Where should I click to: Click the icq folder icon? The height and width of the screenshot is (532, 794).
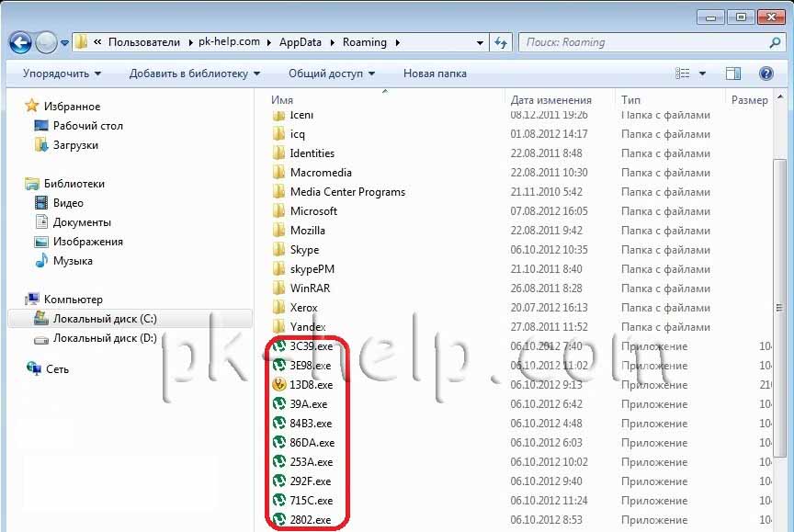tap(278, 133)
